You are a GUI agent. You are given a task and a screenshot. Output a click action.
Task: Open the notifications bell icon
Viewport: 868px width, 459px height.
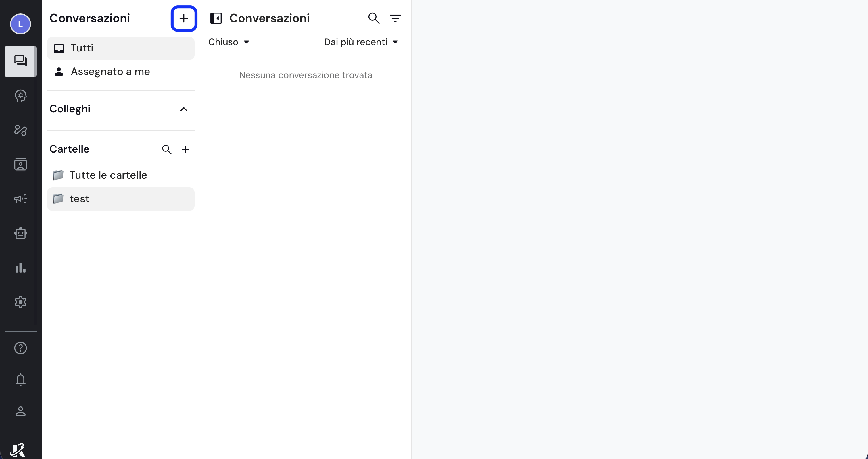click(x=21, y=379)
